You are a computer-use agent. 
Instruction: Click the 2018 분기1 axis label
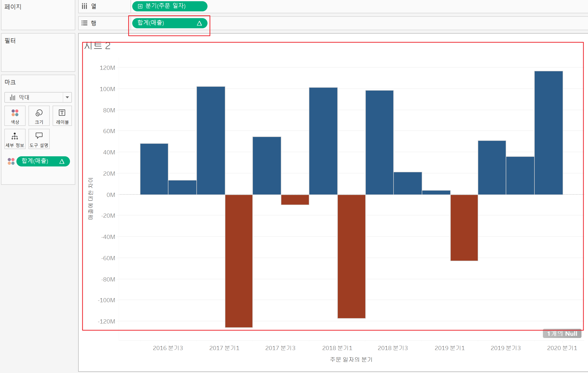pyautogui.click(x=337, y=348)
